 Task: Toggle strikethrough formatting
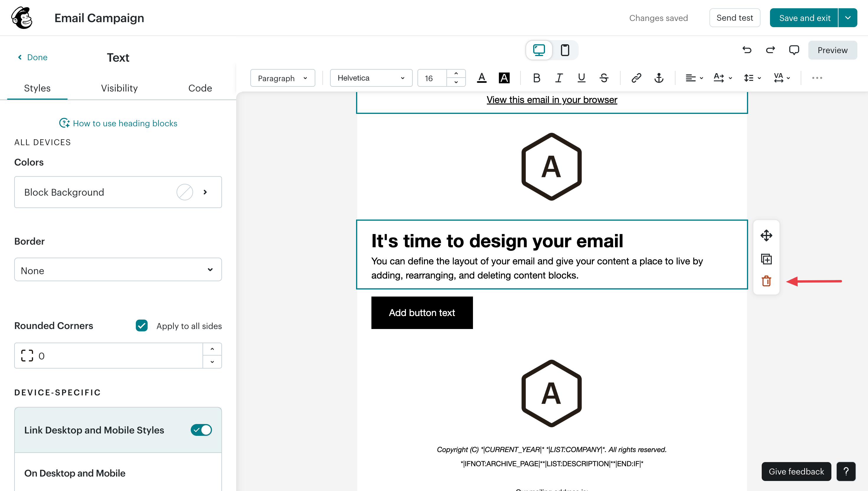(x=604, y=78)
